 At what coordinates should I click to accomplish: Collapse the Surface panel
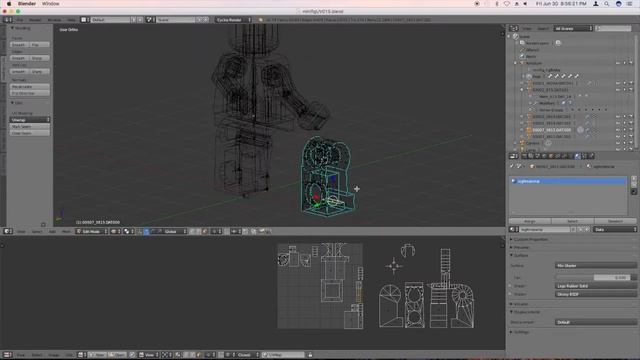point(512,255)
